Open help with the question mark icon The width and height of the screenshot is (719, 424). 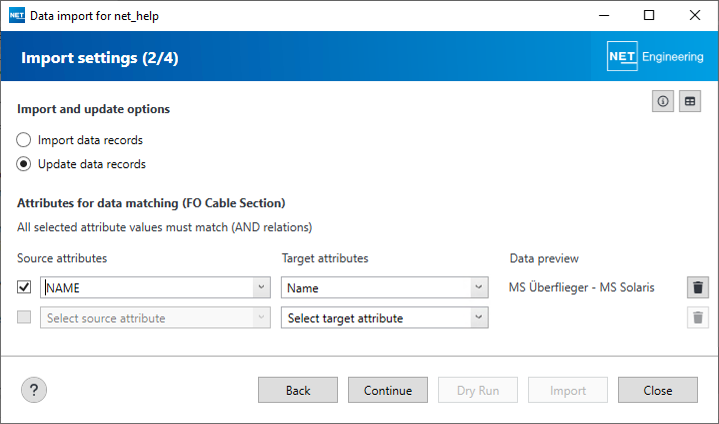[x=35, y=390]
